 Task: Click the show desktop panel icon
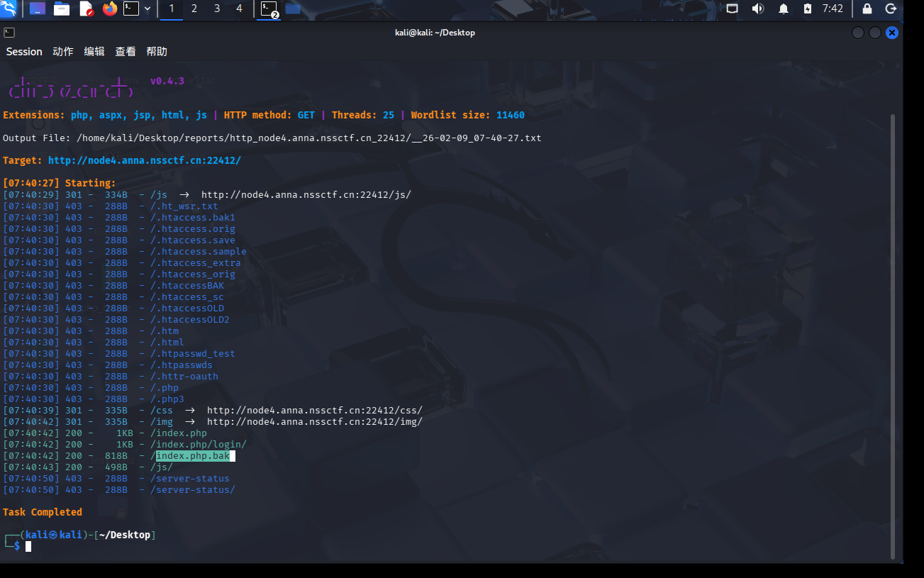pyautogui.click(x=38, y=9)
